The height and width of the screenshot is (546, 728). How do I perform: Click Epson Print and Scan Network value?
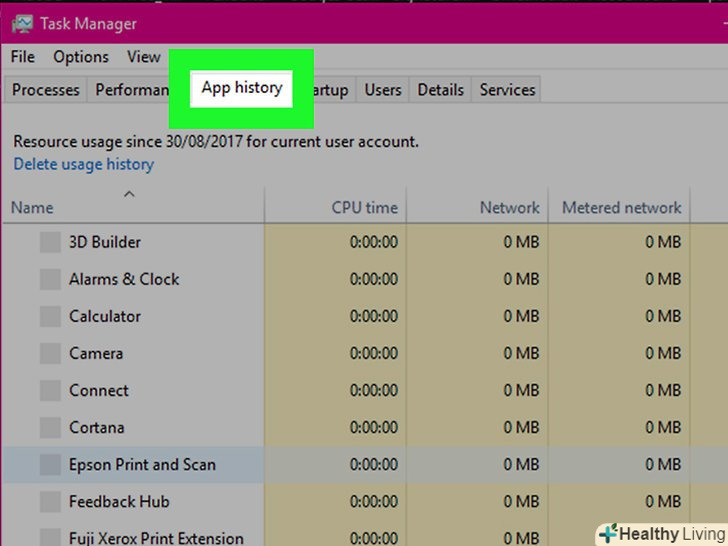tap(521, 465)
